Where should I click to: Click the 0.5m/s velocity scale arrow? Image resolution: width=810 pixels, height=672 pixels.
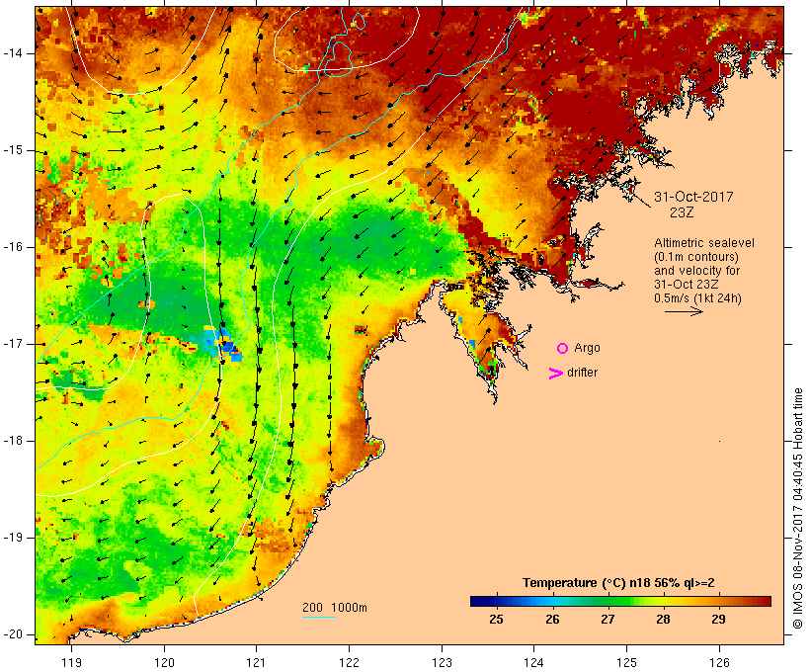[684, 311]
